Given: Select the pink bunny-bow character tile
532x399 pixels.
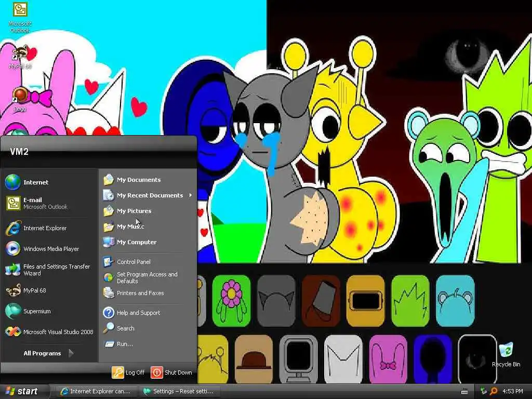Looking at the screenshot, I should point(388,360).
